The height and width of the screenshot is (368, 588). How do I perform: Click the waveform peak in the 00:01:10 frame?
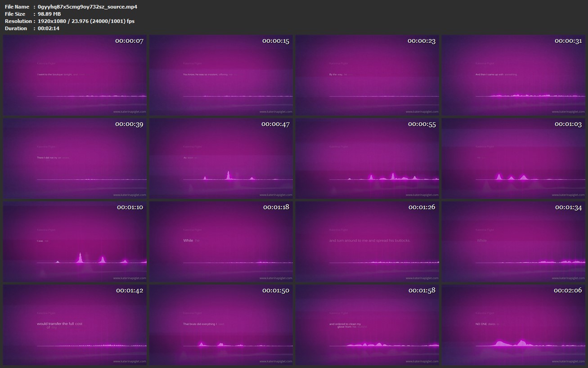point(80,258)
